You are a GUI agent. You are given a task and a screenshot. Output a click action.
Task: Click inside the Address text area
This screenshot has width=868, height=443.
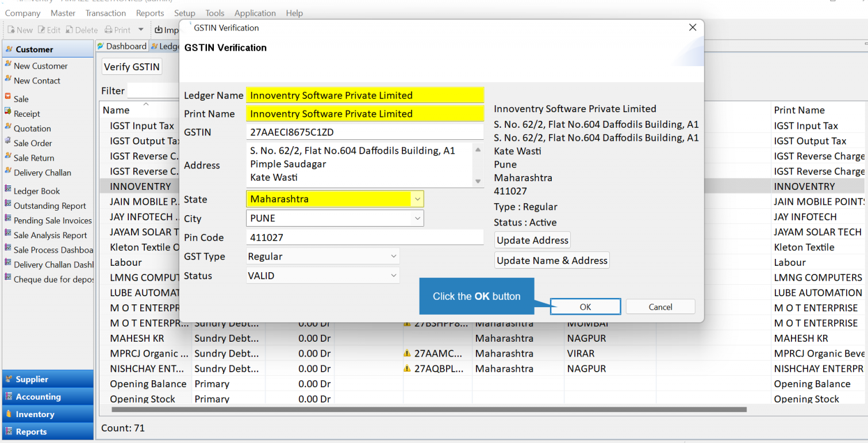point(359,165)
